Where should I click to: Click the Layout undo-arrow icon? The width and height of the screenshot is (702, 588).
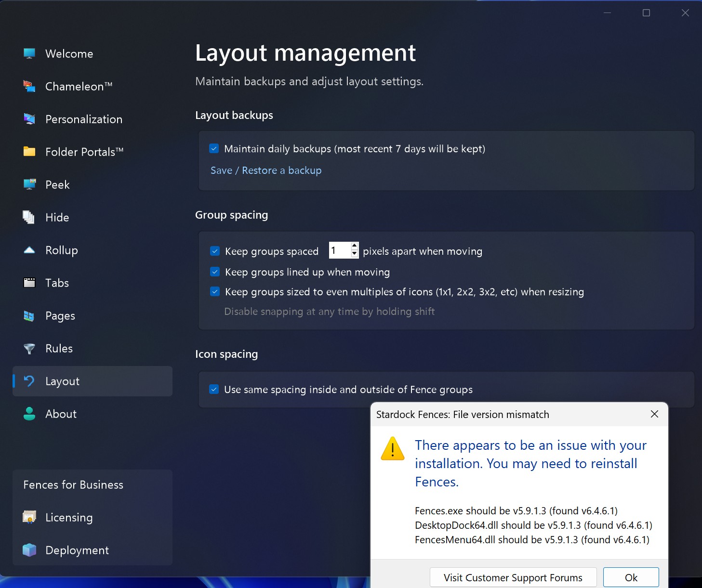click(x=29, y=381)
